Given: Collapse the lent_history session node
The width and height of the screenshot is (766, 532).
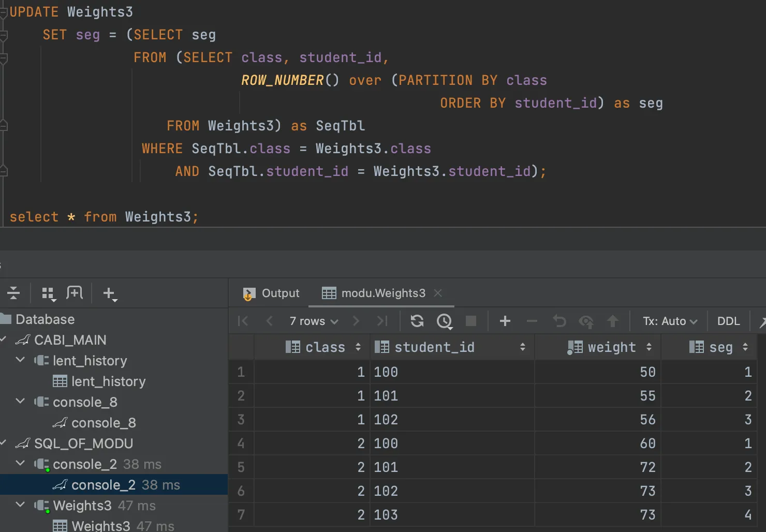Looking at the screenshot, I should click(21, 360).
